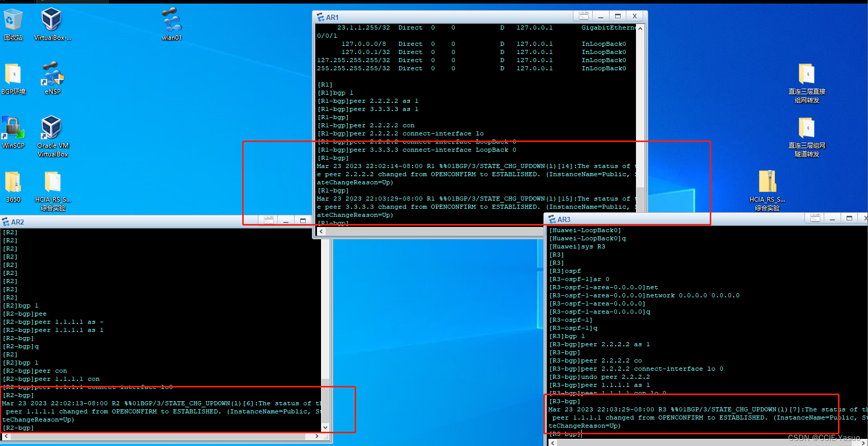
Task: Click the AR3 horizontal scrollbar left arrow
Action: pos(553,443)
